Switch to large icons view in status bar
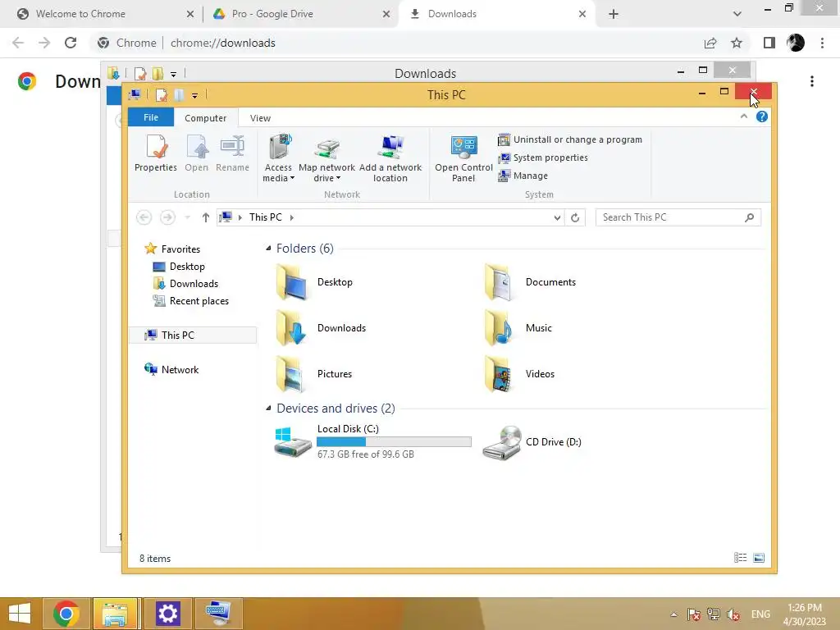The image size is (840, 630). [x=759, y=558]
